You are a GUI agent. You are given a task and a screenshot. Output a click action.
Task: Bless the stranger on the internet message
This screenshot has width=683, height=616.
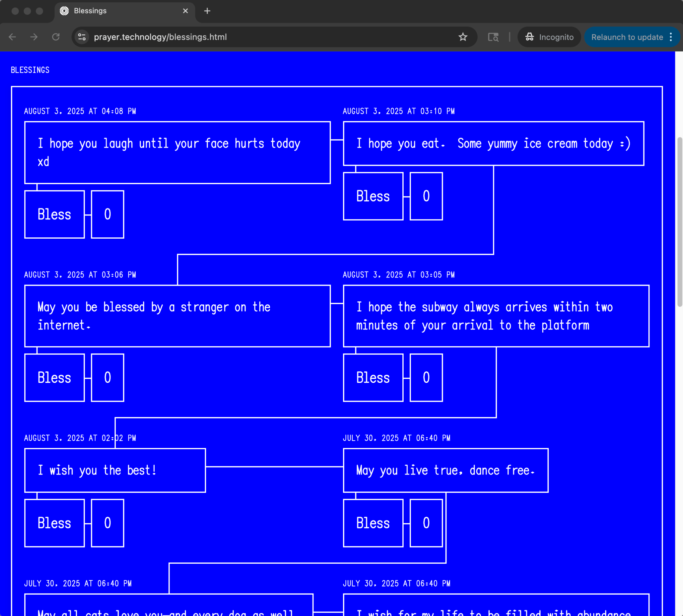pyautogui.click(x=54, y=377)
